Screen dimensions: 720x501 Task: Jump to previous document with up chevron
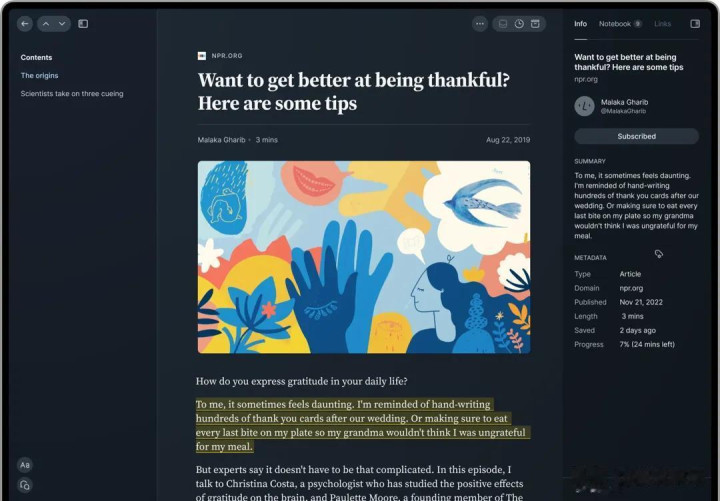pos(46,24)
